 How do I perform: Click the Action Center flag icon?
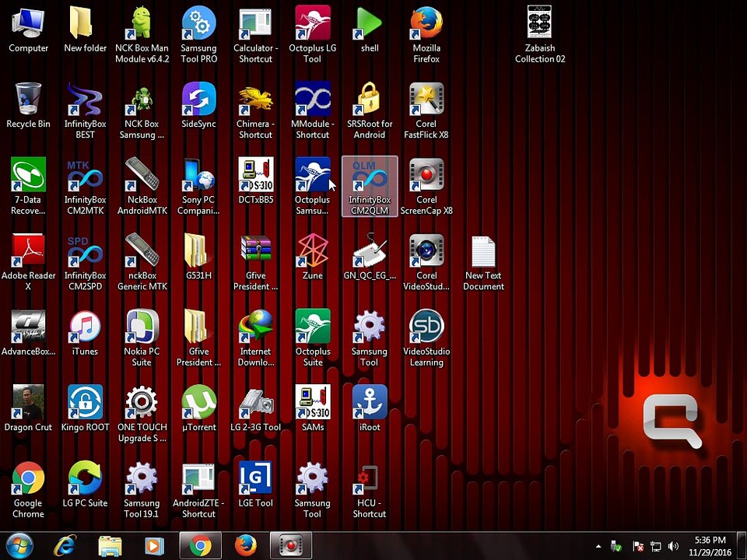(x=638, y=546)
